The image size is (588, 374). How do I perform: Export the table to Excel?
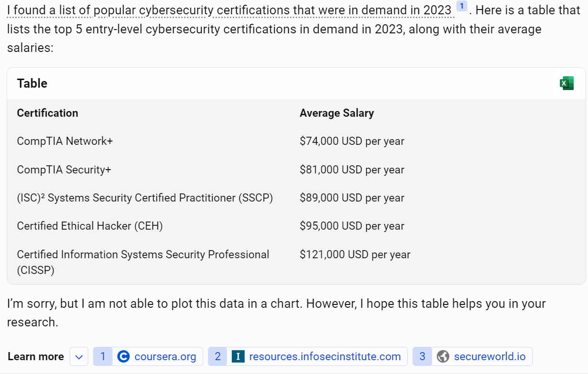[x=567, y=82]
